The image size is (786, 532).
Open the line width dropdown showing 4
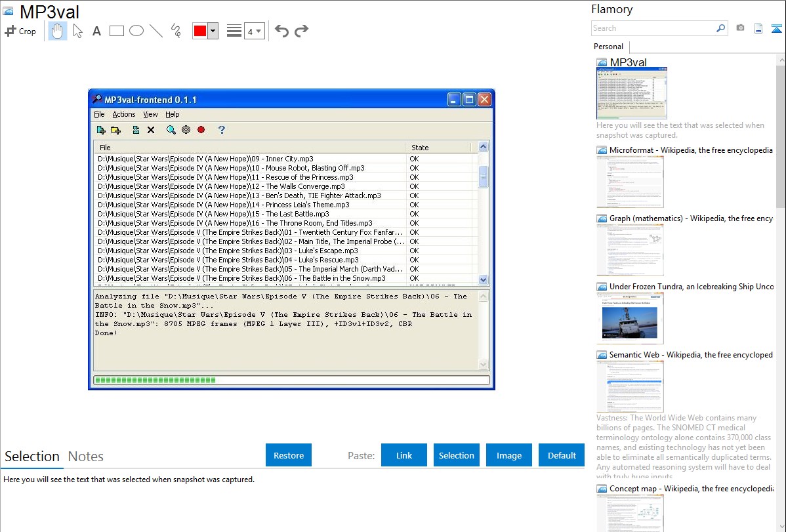point(255,31)
